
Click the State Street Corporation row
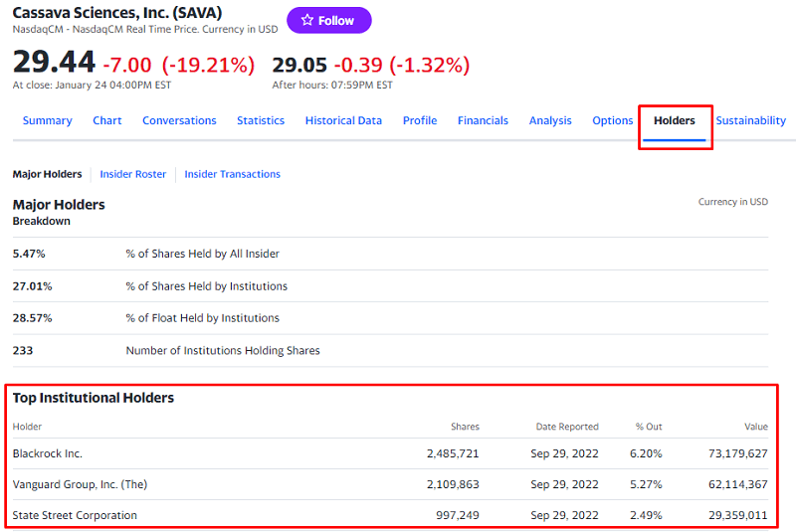pos(390,515)
